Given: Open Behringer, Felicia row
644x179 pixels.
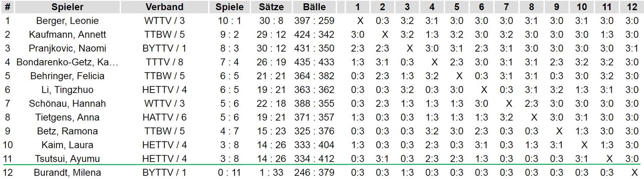Looking at the screenshot, I should pyautogui.click(x=67, y=76).
